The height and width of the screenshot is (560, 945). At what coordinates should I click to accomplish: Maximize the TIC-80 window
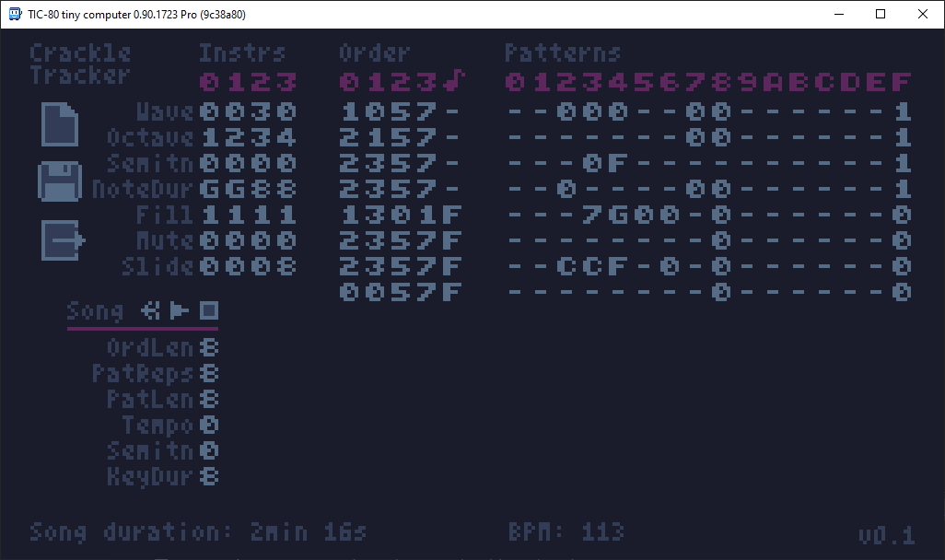coord(881,14)
